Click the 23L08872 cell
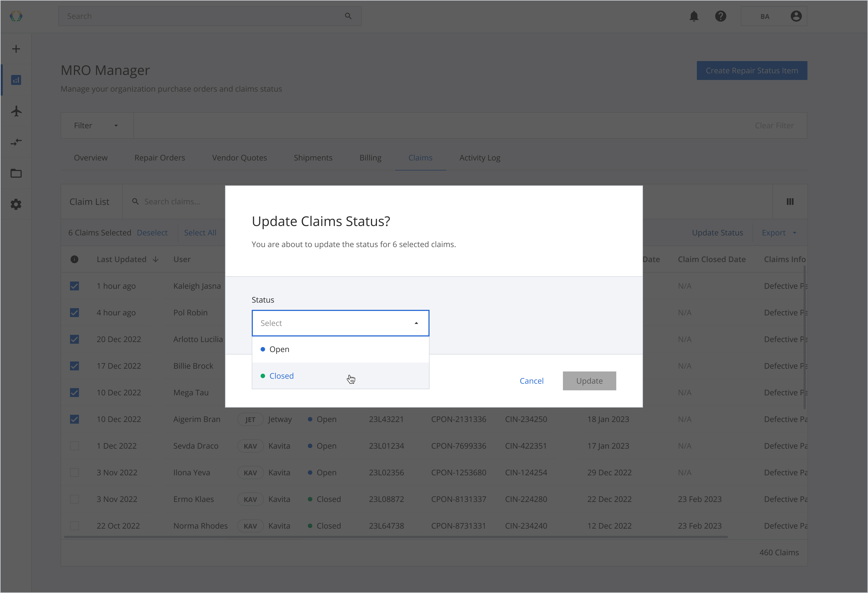This screenshot has width=868, height=593. 386,499
